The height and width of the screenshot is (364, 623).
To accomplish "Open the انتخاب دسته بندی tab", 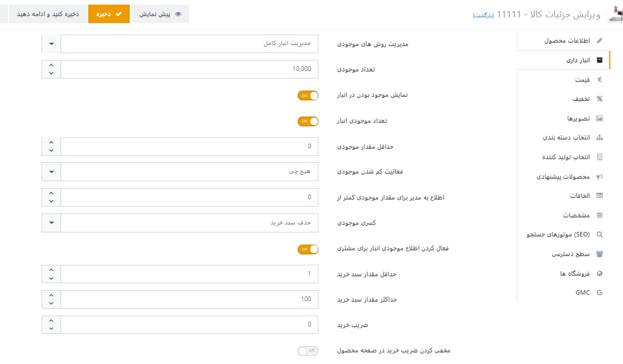I will pyautogui.click(x=564, y=137).
